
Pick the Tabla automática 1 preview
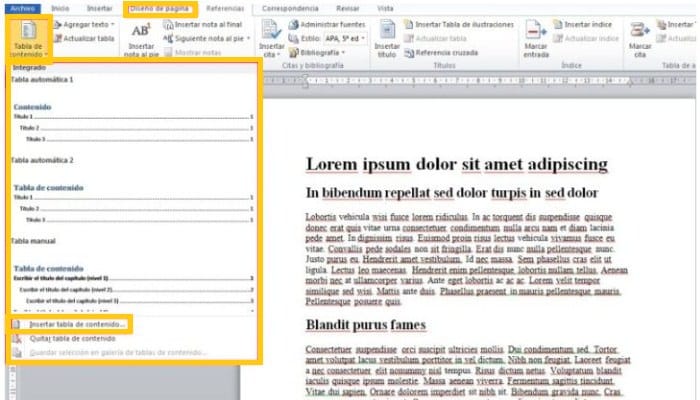click(133, 112)
